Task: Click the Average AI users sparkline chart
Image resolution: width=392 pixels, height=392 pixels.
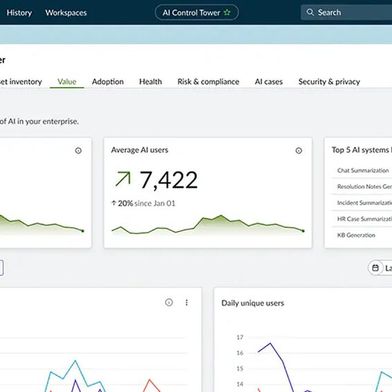Action: (208, 225)
